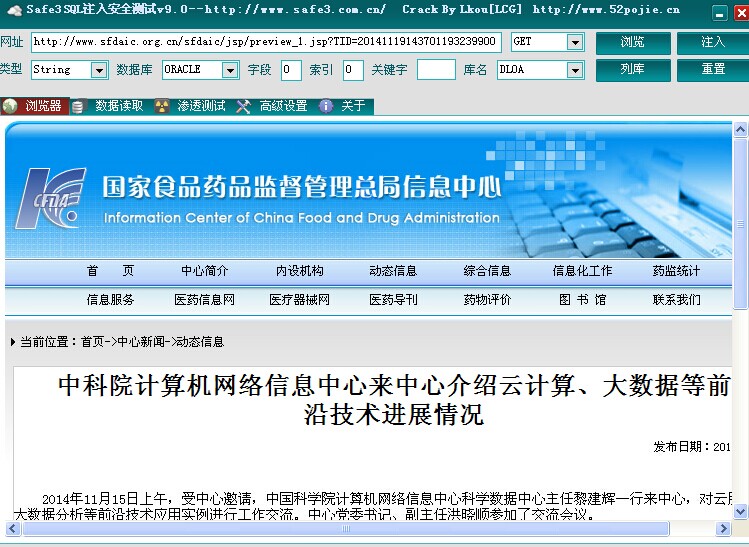Open the 药监统计 navigation link
Screen dimensions: 749x547
click(x=676, y=271)
